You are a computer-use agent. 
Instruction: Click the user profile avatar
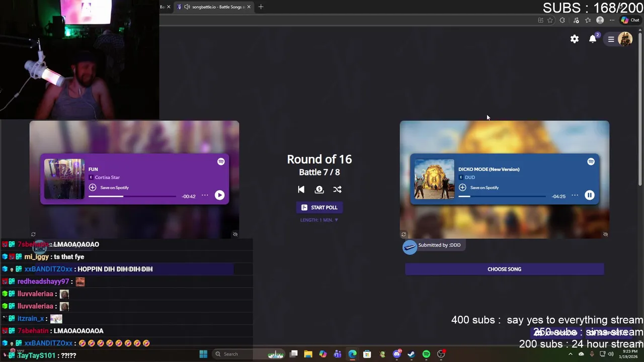[625, 39]
